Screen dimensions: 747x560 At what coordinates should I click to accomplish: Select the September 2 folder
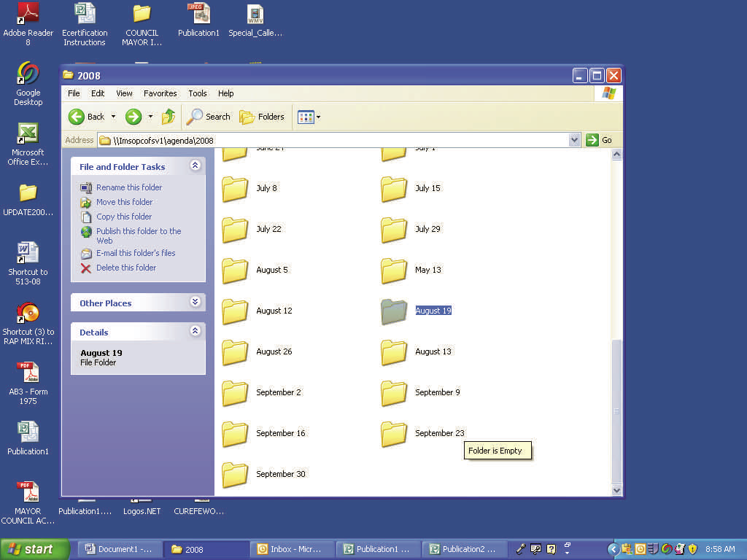(262, 394)
